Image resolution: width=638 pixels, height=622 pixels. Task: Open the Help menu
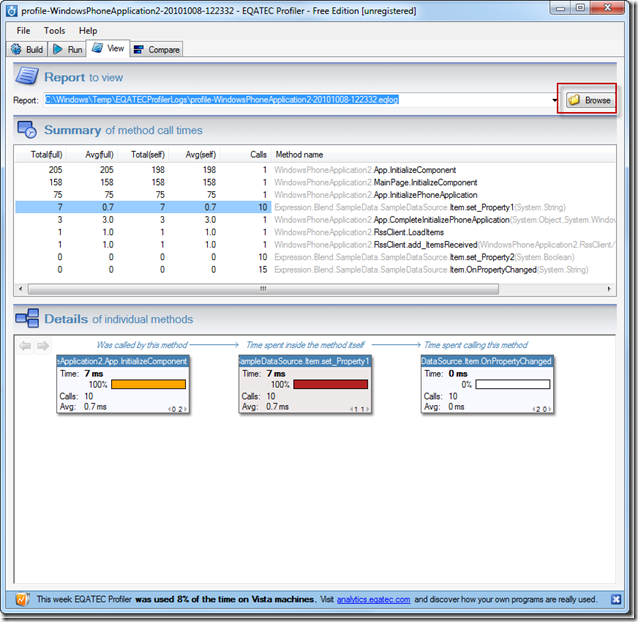pyautogui.click(x=88, y=31)
